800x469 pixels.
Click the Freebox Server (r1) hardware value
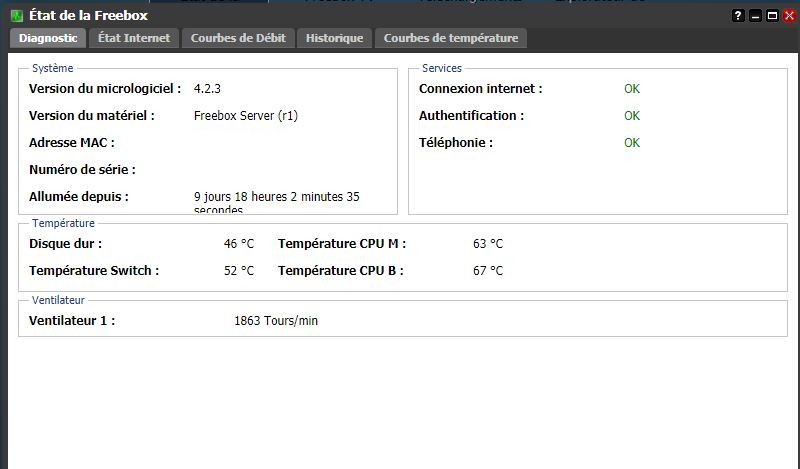(x=245, y=116)
